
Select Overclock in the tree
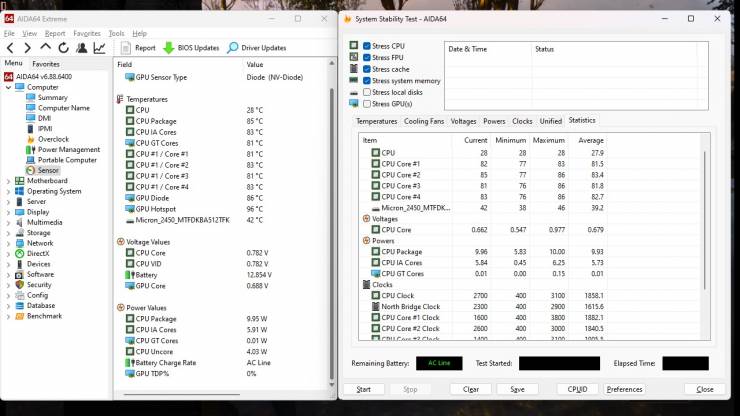[x=53, y=139]
